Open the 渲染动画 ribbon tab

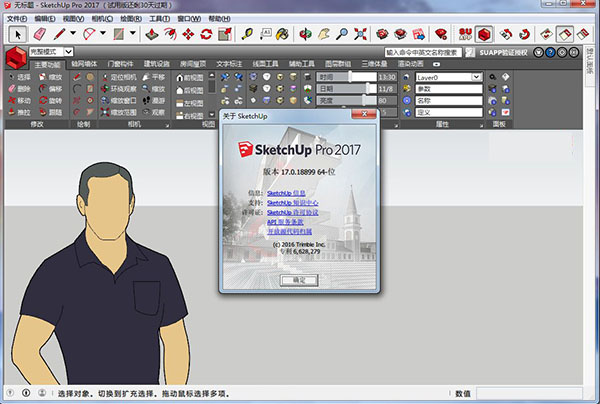[x=411, y=64]
